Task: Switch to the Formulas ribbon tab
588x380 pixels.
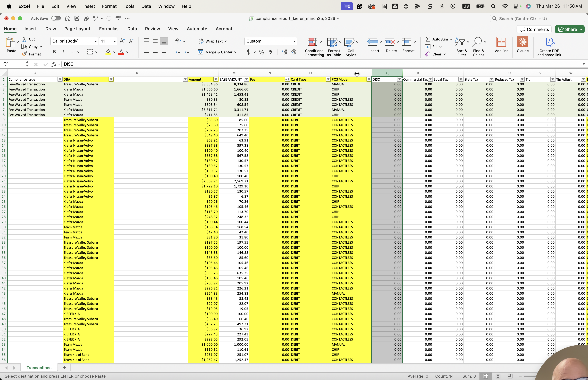Action: click(109, 29)
